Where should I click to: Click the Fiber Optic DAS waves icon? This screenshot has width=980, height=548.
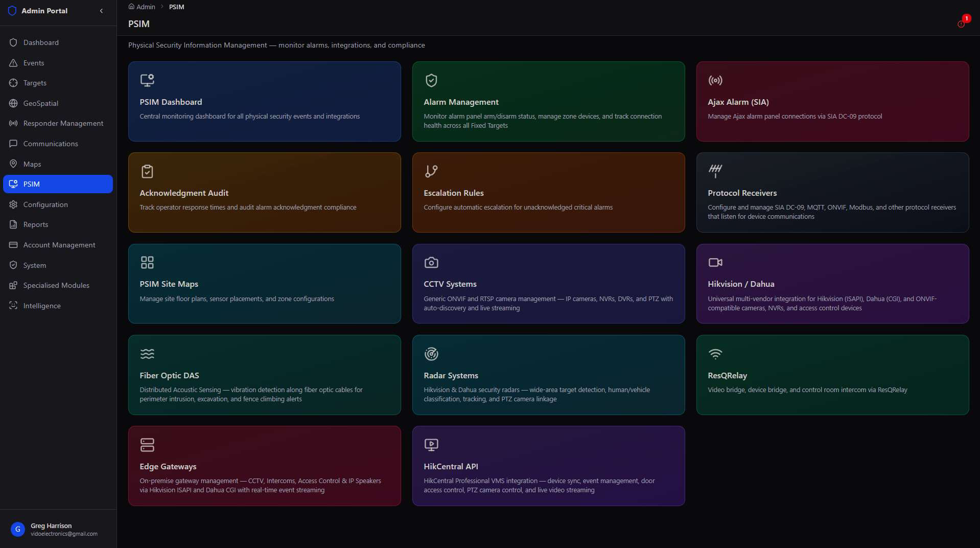[147, 354]
